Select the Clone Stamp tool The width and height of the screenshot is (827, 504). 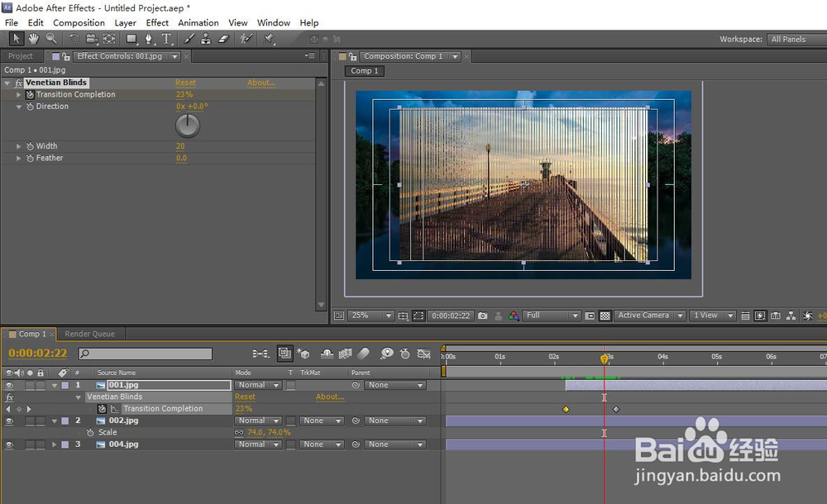pos(206,39)
